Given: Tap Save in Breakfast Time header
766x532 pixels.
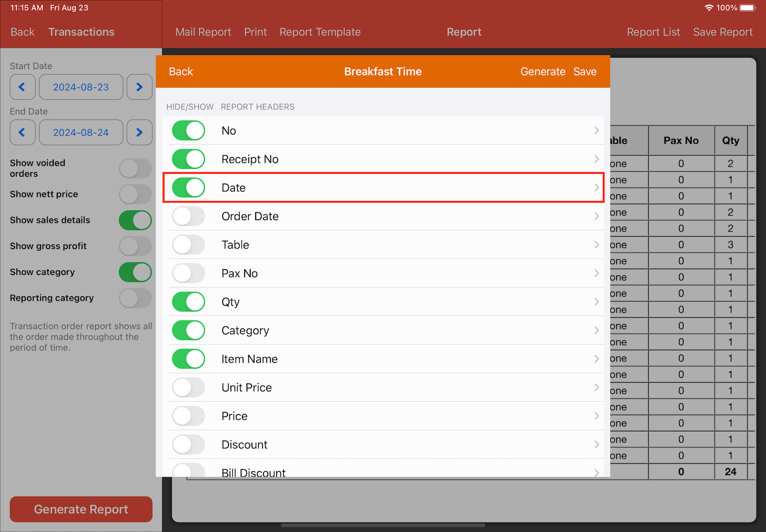Looking at the screenshot, I should pyautogui.click(x=585, y=71).
